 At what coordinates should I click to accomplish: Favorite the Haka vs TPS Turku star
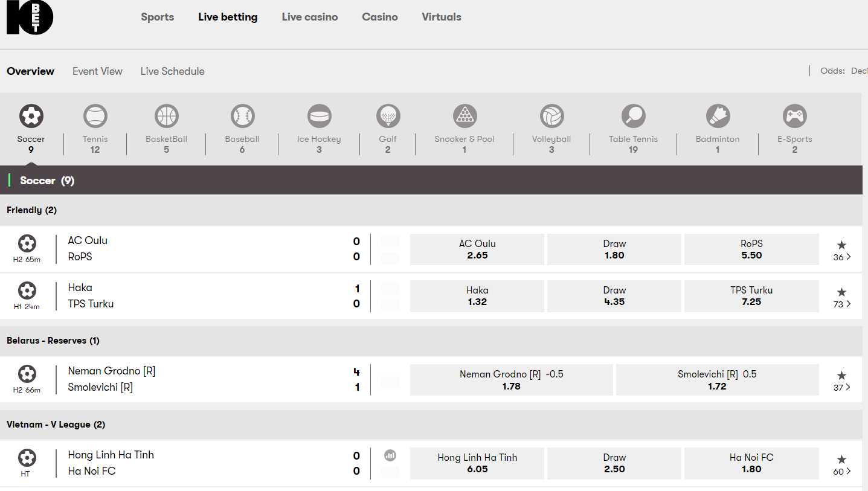point(842,292)
